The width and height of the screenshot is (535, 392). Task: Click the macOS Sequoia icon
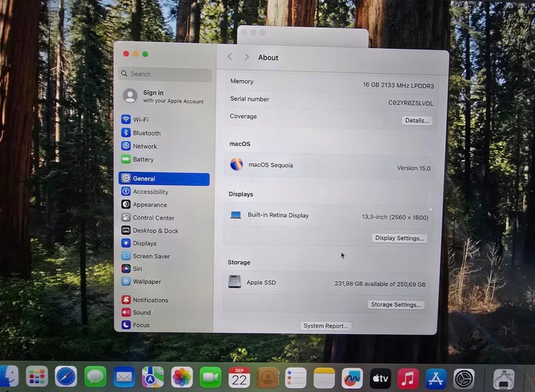(x=236, y=164)
